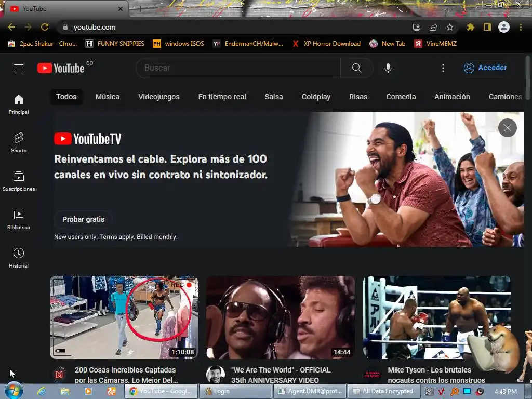This screenshot has height=399, width=532.
Task: Open windows ISOS bookmark
Action: point(179,44)
